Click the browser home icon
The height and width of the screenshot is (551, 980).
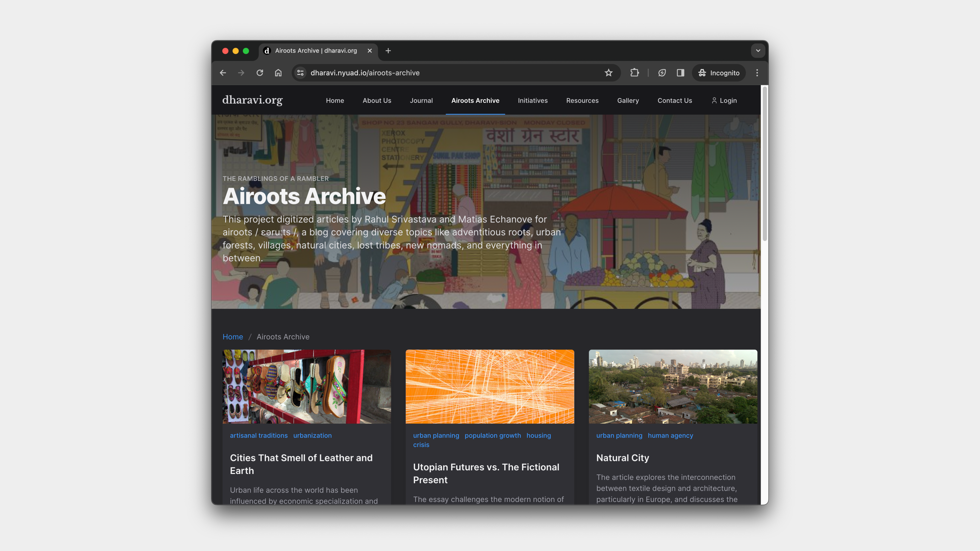tap(278, 73)
